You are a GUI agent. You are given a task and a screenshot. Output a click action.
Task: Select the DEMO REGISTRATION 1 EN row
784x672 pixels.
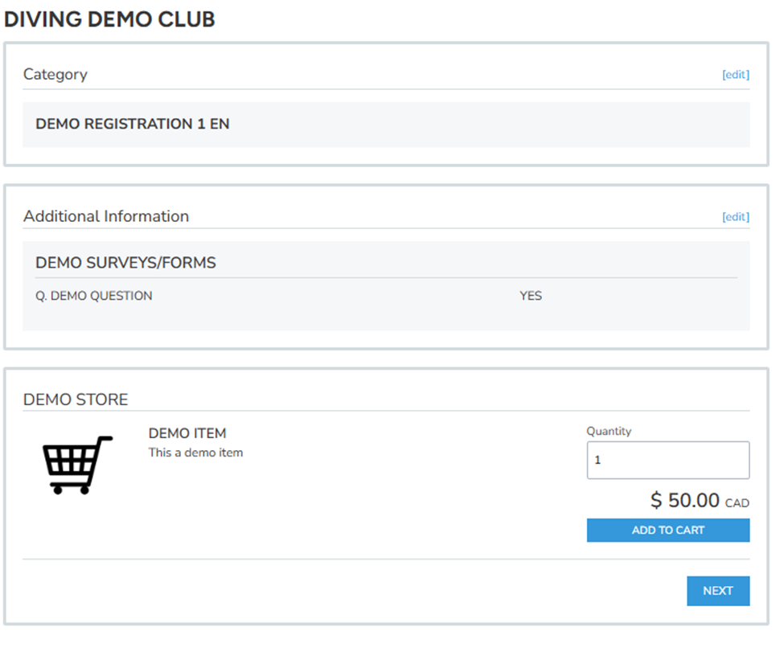pyautogui.click(x=133, y=125)
